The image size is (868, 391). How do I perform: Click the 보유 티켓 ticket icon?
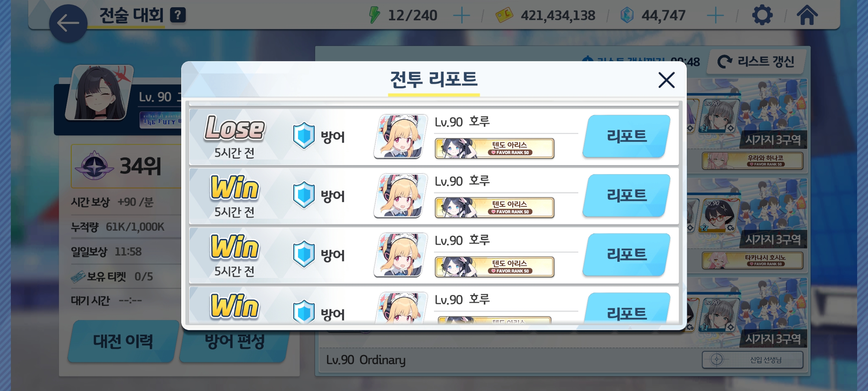click(x=78, y=277)
